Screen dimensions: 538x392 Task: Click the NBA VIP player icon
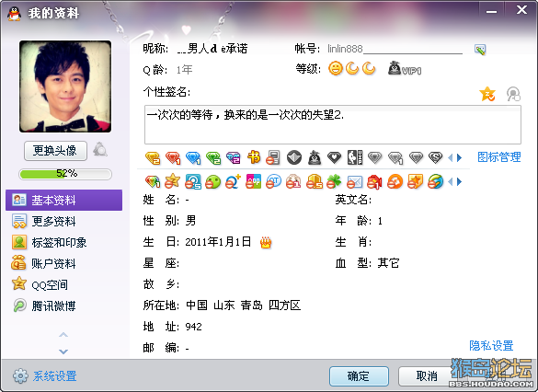pos(354,157)
